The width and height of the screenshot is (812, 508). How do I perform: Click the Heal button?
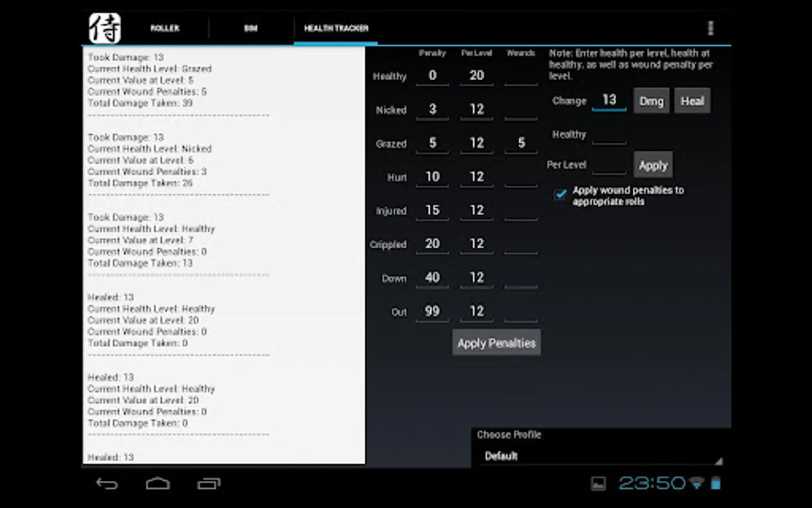point(692,101)
